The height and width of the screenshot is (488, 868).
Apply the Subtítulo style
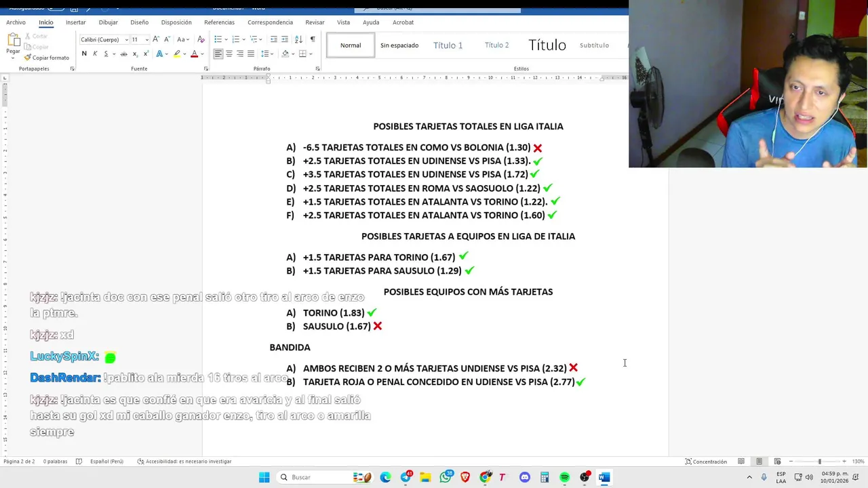tap(594, 45)
